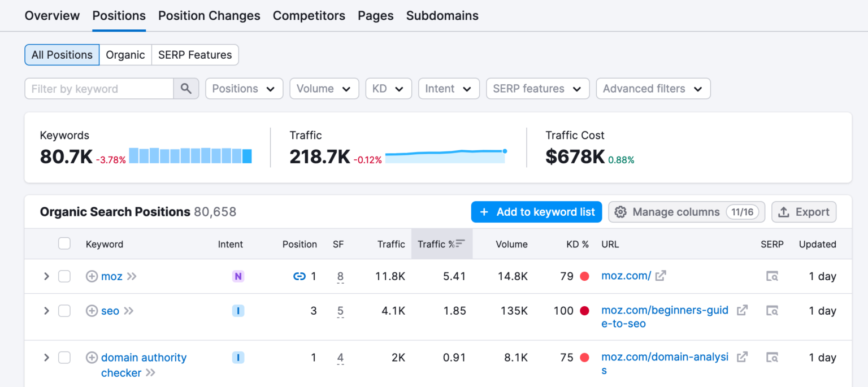Open the domain authority checker keyword link
Image resolution: width=868 pixels, height=387 pixels.
coord(144,365)
